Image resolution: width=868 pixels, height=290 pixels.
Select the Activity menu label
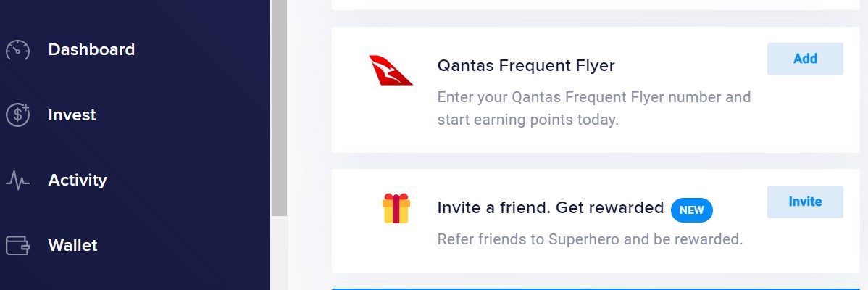pos(78,181)
